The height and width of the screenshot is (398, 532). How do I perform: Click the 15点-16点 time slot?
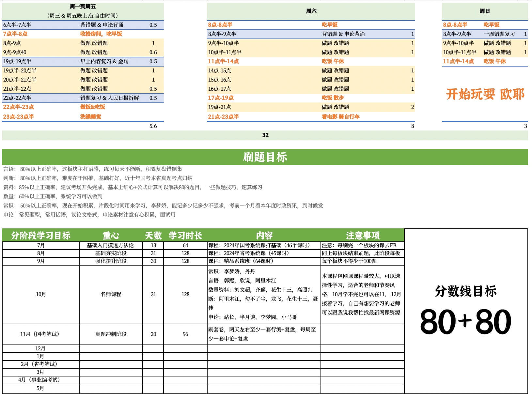220,80
